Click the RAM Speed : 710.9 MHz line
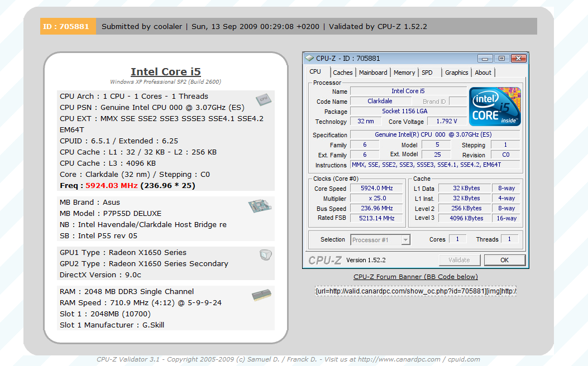 tap(141, 303)
